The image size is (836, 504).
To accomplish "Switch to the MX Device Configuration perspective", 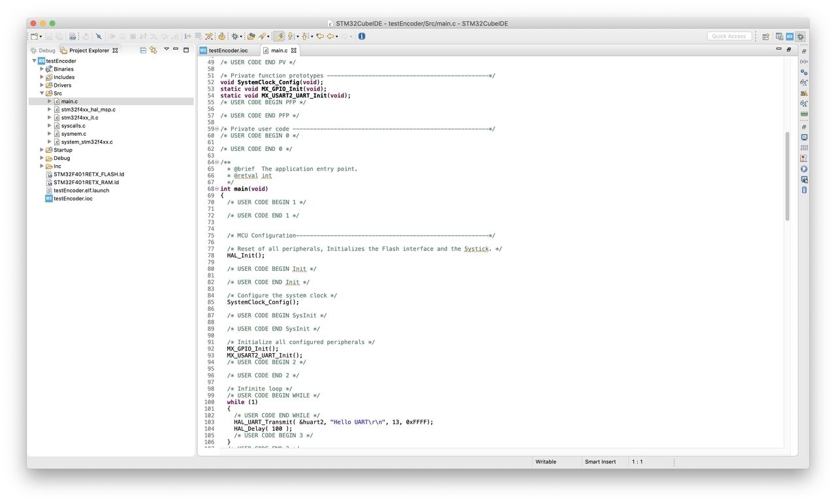I will (790, 37).
